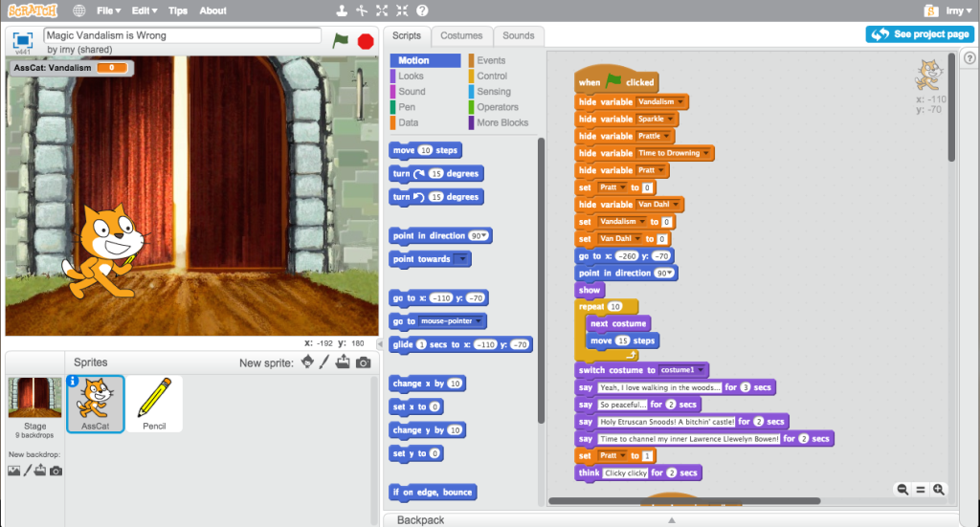
Task: Select the More Blocks category
Action: click(x=503, y=123)
